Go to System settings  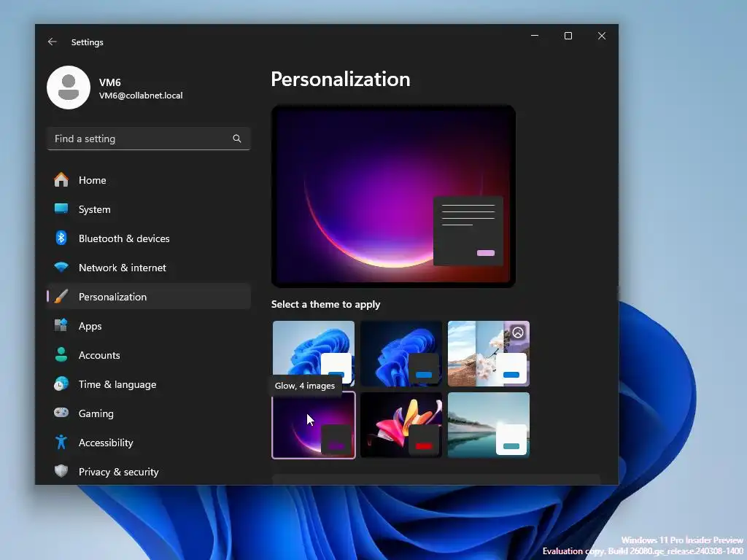click(x=149, y=209)
